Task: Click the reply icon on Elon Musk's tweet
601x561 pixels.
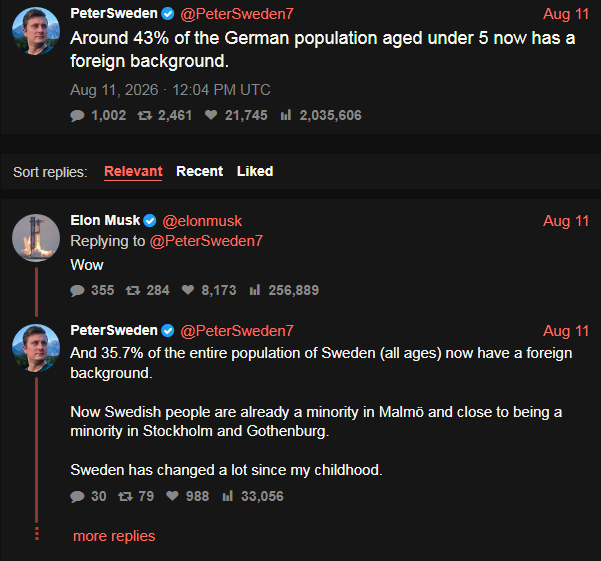Action: pos(77,290)
